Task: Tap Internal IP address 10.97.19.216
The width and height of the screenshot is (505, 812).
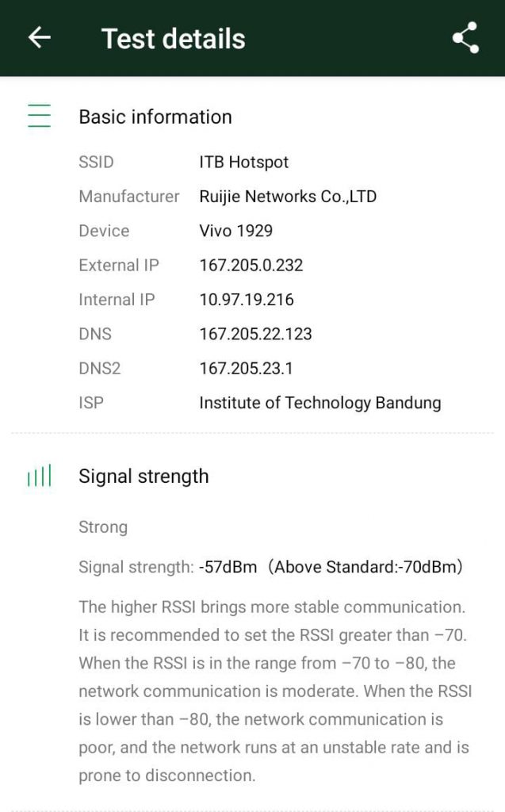Action: [x=247, y=300]
